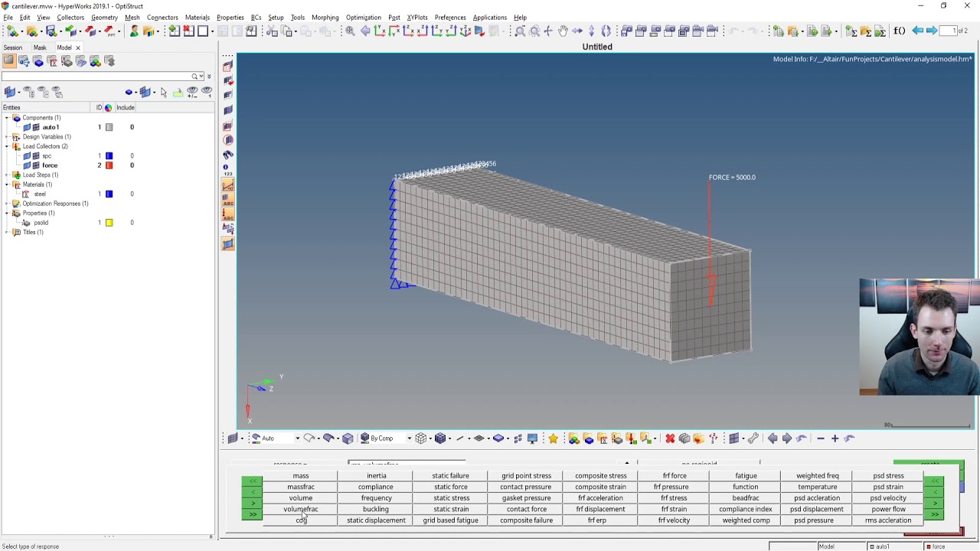The image size is (980, 551).
Task: Go to previous page with left blue arrow
Action: pos(917,31)
